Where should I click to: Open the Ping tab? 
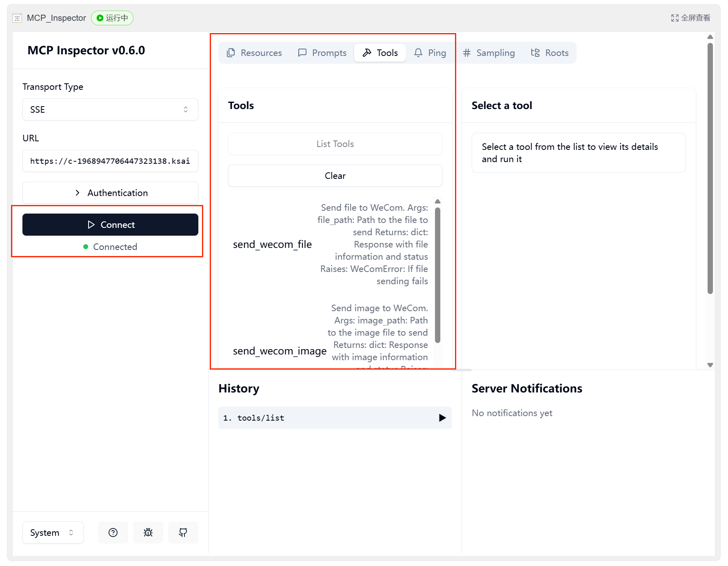tap(430, 53)
